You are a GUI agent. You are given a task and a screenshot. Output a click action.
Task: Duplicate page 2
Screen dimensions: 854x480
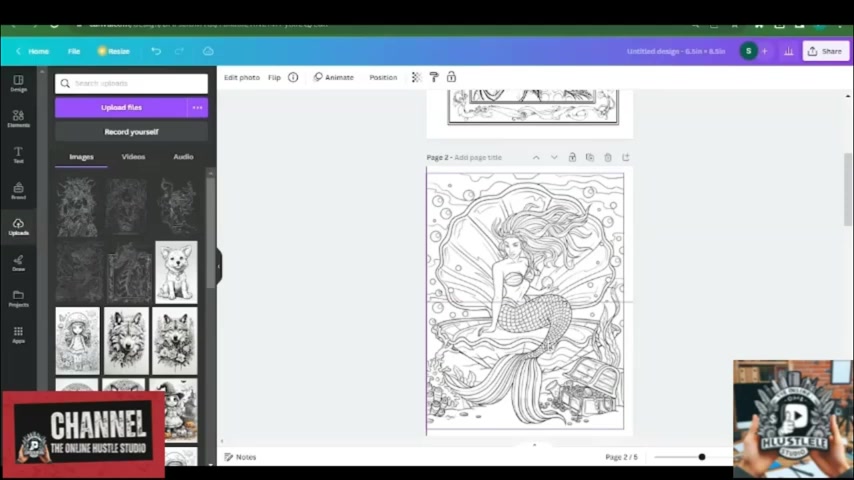click(590, 157)
